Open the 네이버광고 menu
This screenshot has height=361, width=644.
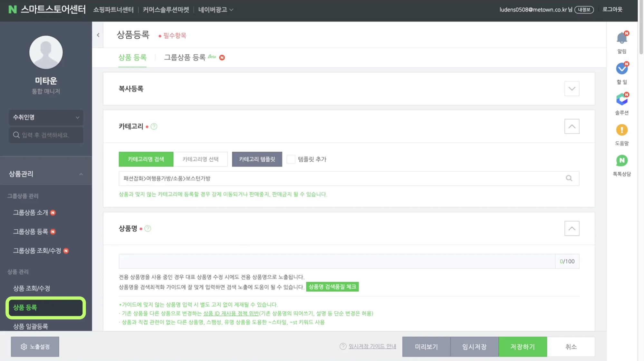(215, 10)
